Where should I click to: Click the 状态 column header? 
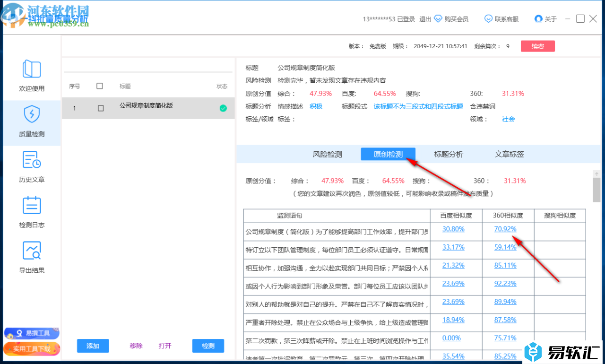222,86
